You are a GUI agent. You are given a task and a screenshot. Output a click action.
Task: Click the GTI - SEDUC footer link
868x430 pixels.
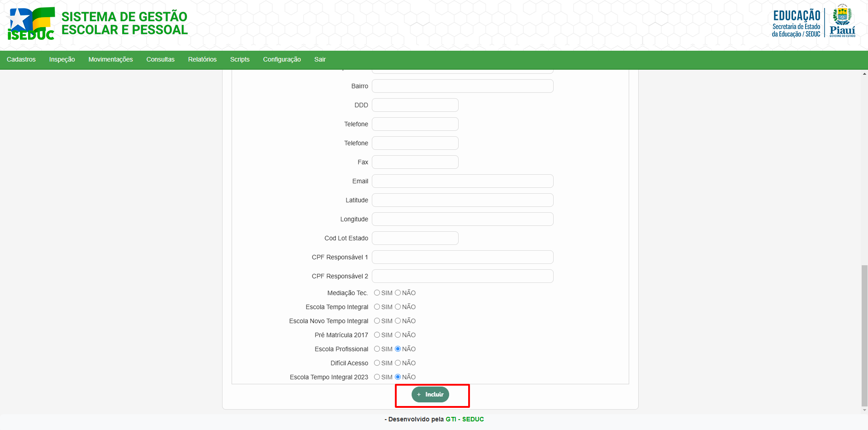pos(465,419)
